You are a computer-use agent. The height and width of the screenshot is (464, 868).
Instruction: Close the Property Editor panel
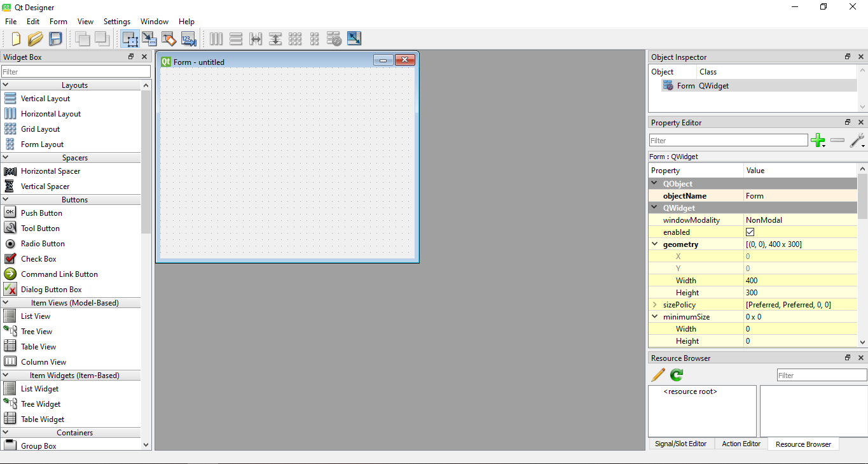861,122
